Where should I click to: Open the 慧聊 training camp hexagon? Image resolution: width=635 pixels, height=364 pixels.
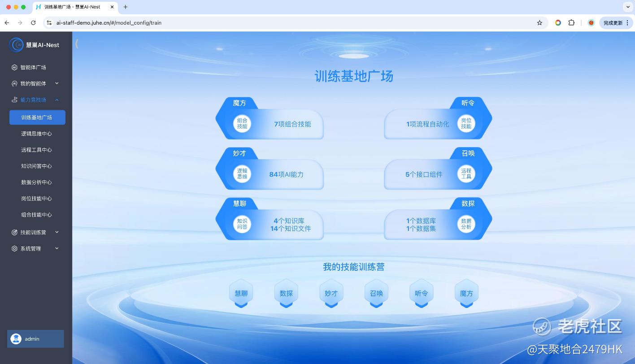point(241,294)
